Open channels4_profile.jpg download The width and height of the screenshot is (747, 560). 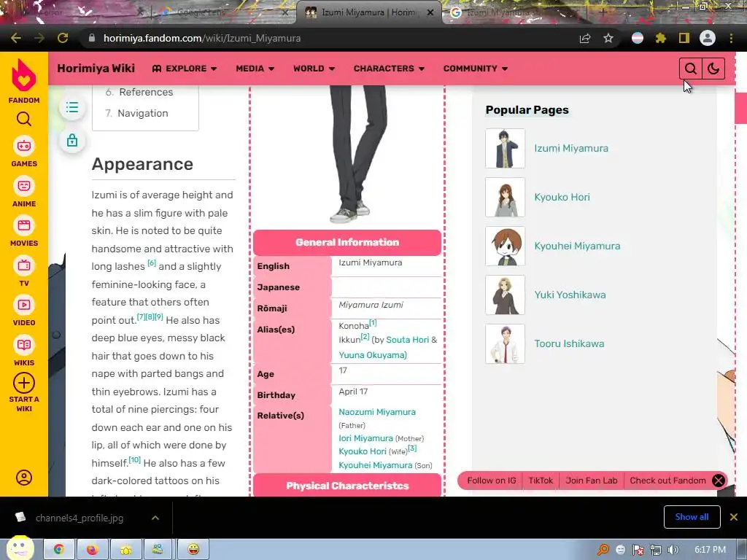click(79, 518)
